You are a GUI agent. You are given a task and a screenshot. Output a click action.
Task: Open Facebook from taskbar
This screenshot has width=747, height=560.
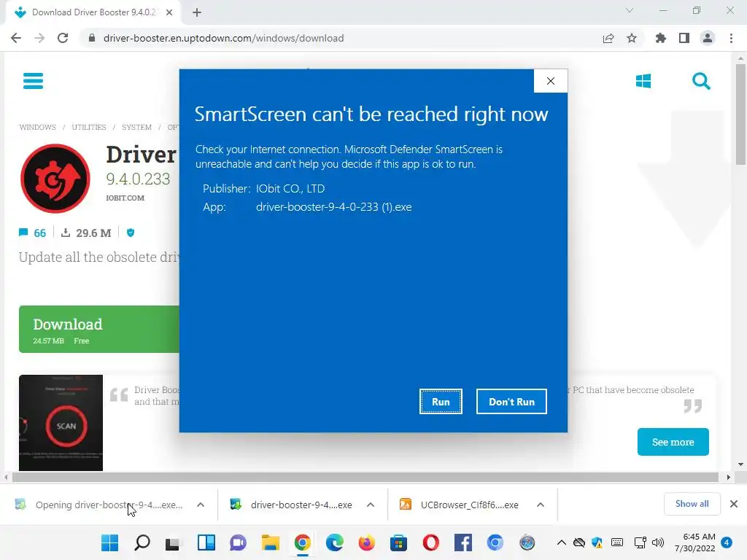point(462,542)
